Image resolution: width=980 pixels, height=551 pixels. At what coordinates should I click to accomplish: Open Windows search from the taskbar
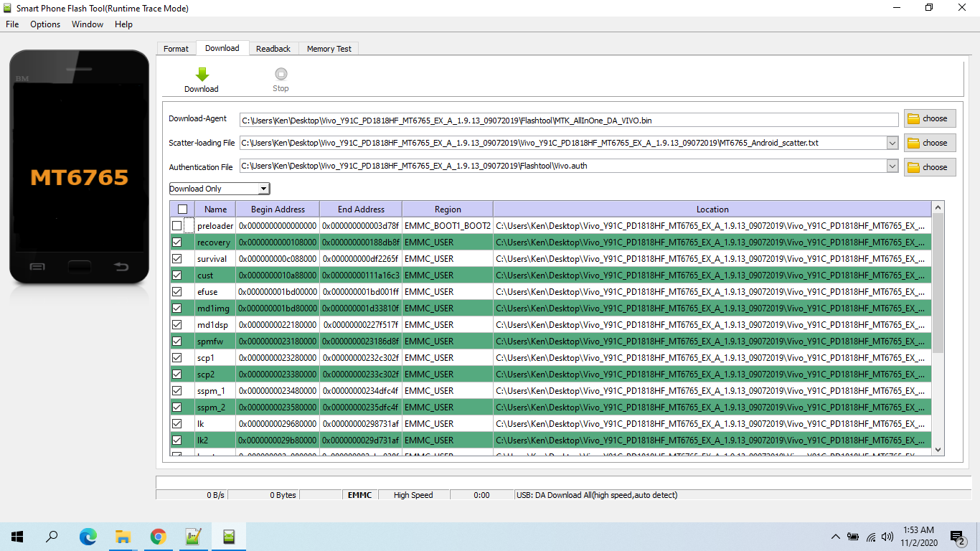pos(52,536)
